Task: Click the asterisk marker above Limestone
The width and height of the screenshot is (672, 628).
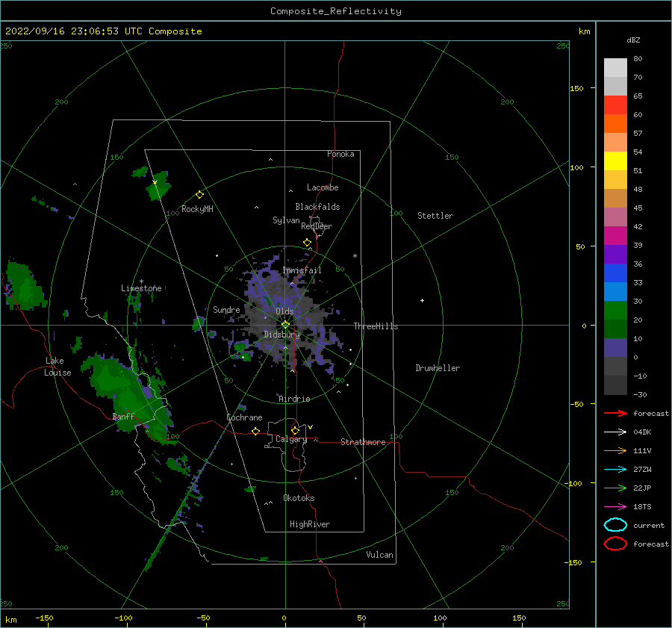Action: 141,282
